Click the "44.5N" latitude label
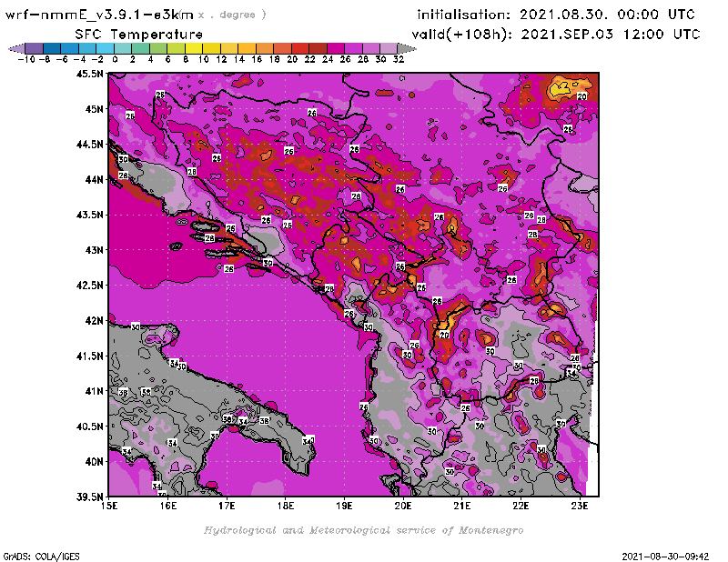728x562 pixels. 89,145
